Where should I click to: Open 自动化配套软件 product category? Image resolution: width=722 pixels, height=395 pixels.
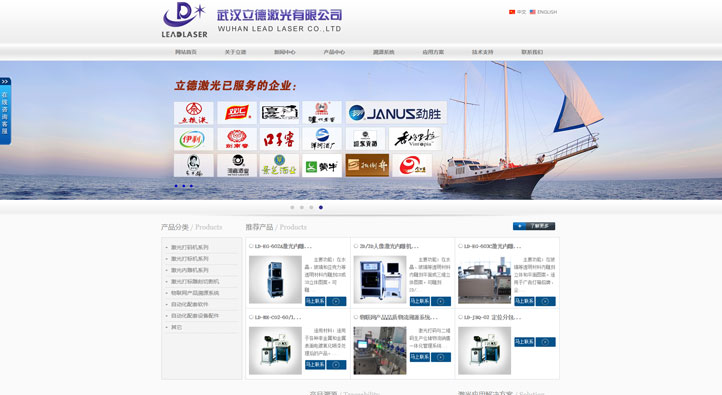point(190,304)
